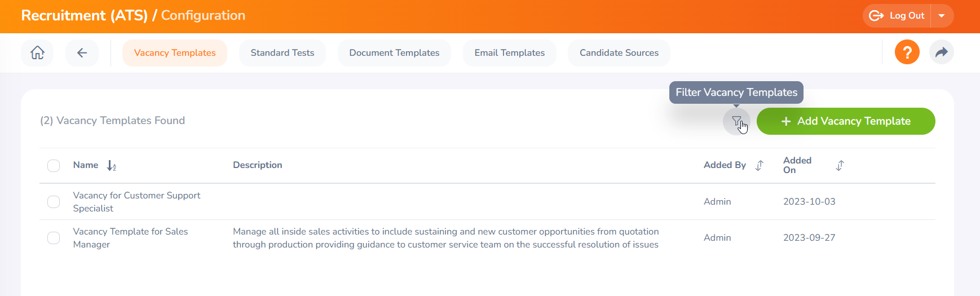Go to the home page icon
980x296 pixels.
(x=37, y=53)
